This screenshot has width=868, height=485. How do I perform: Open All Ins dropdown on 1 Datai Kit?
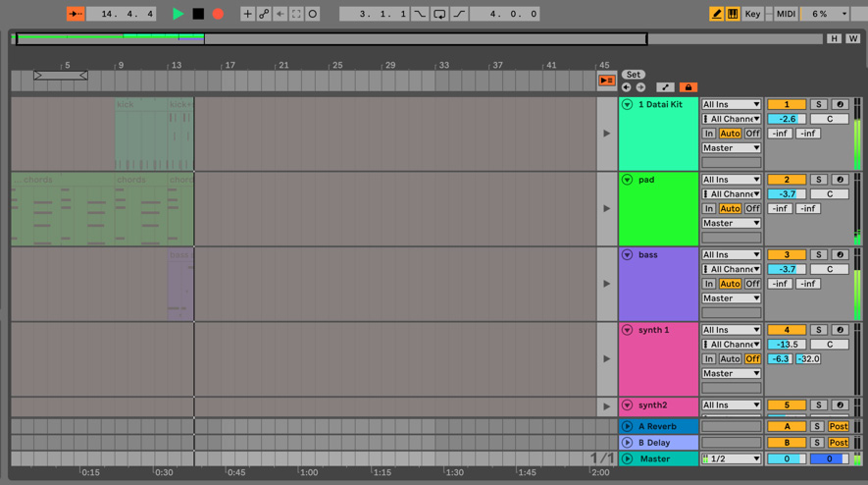[x=732, y=104]
